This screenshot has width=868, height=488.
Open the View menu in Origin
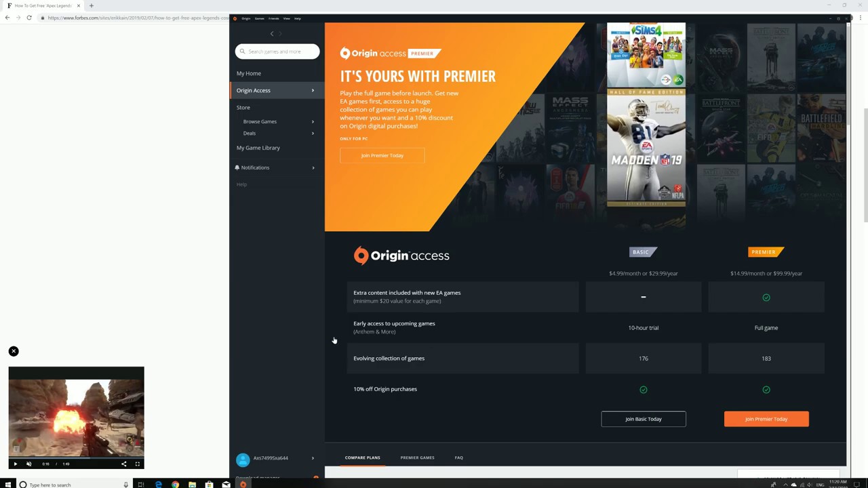(287, 18)
